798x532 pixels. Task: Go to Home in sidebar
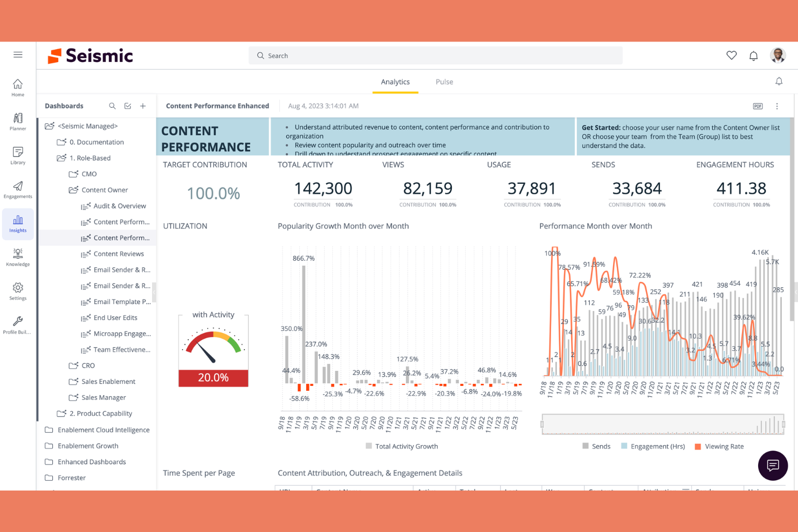pos(18,88)
